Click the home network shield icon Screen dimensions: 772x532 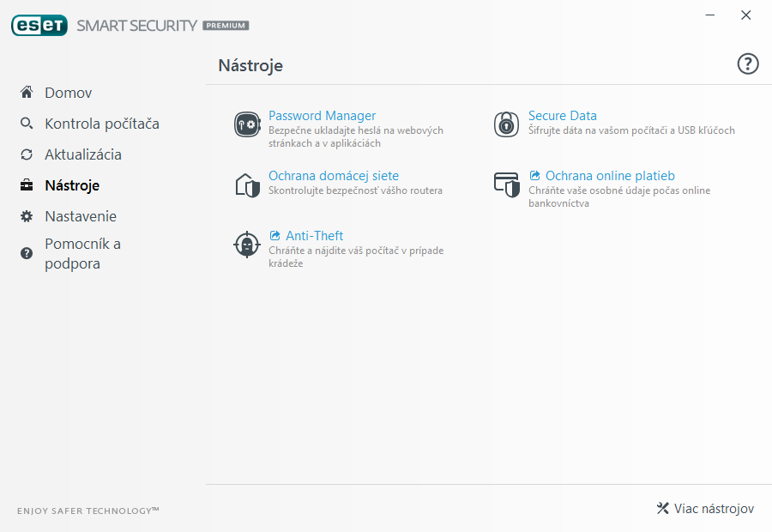[247, 185]
